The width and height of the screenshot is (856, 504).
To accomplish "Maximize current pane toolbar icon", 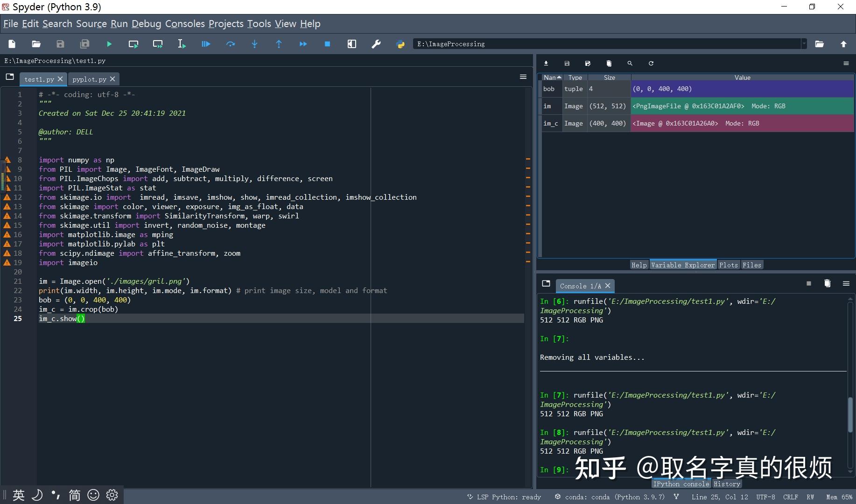I will (x=352, y=44).
